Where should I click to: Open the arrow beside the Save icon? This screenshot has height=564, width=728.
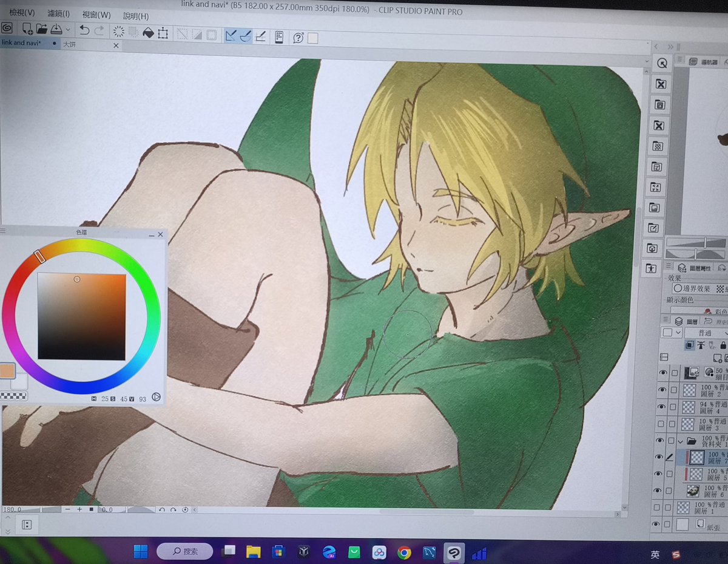pyautogui.click(x=67, y=30)
